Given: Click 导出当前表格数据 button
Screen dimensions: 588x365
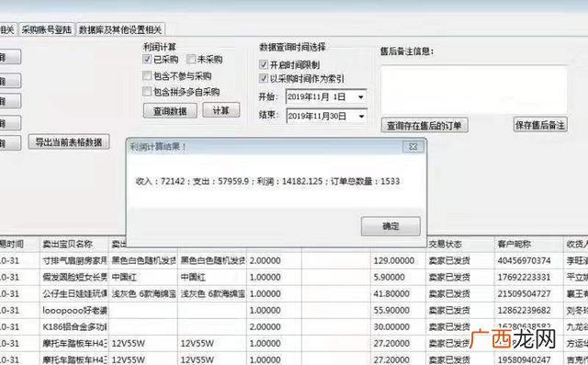Looking at the screenshot, I should [69, 143].
